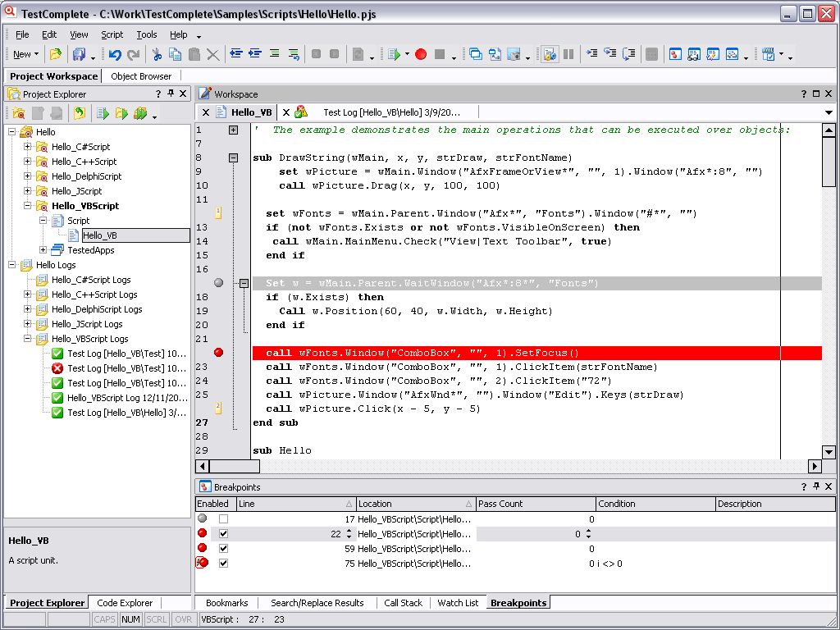Sort breakpoints by the Location column header
Screen dimensions: 840x630
click(416, 504)
